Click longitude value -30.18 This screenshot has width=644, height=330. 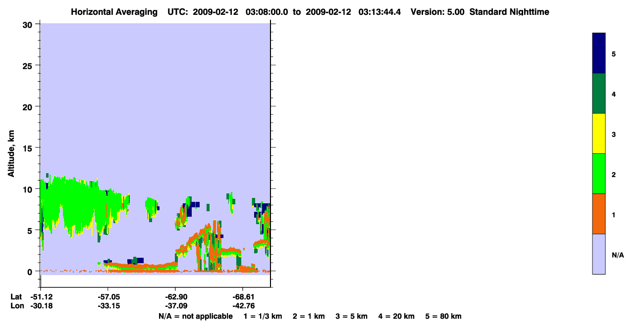point(42,306)
